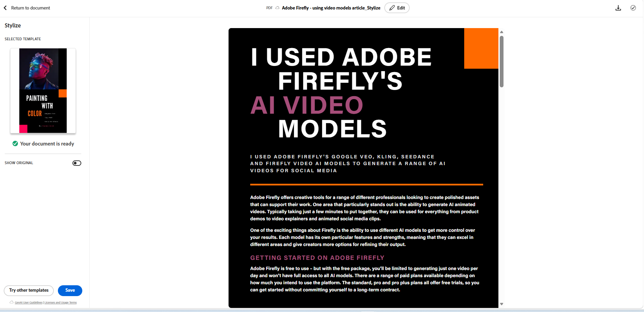644x312 pixels.
Task: Click the small cloud icon beside GenAI User Guidelines
Action: click(12, 302)
